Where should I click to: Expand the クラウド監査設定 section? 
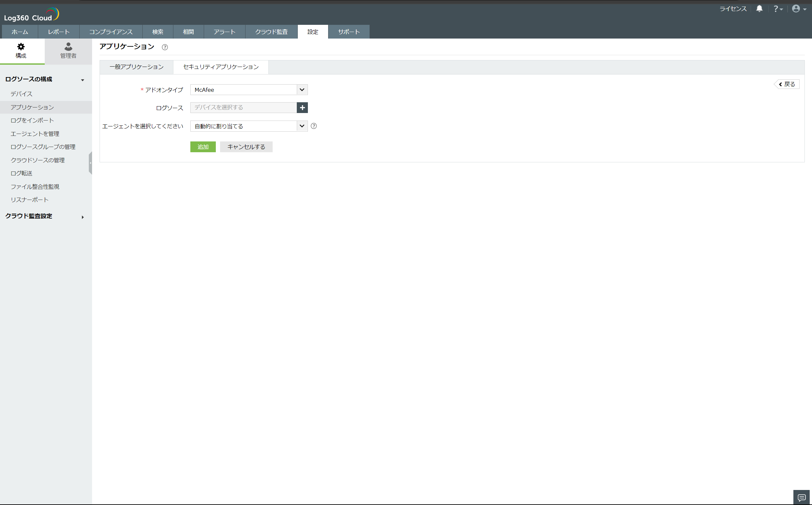point(82,217)
